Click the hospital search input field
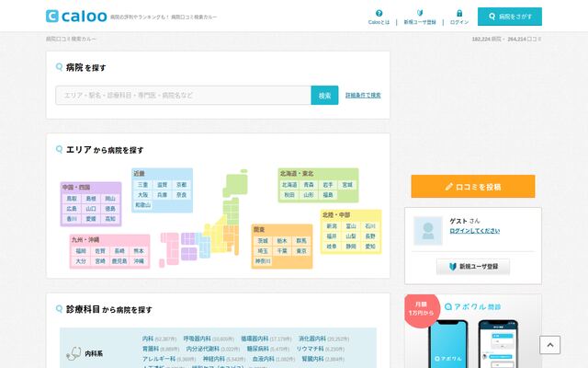The height and width of the screenshot is (368, 588). point(184,96)
